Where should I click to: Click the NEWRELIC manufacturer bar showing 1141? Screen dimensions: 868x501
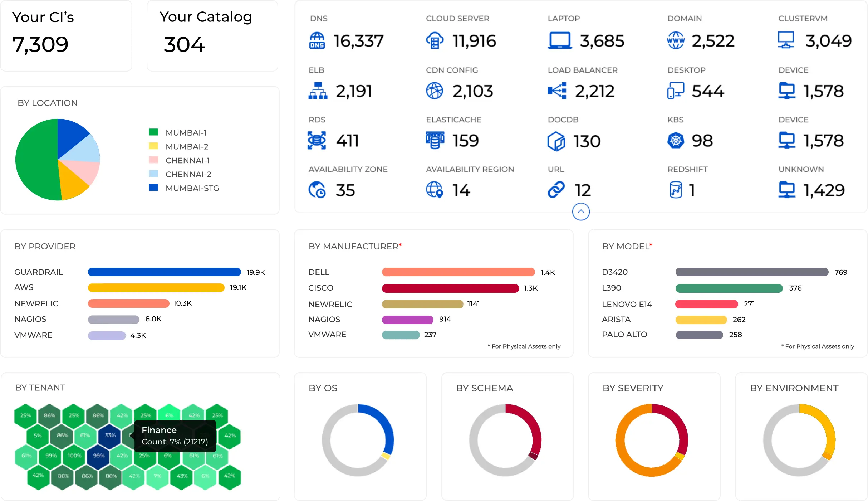[422, 304]
